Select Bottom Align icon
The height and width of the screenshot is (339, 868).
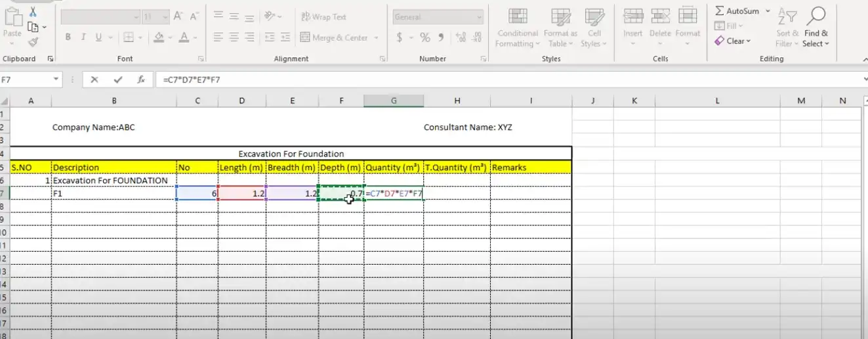tap(250, 16)
